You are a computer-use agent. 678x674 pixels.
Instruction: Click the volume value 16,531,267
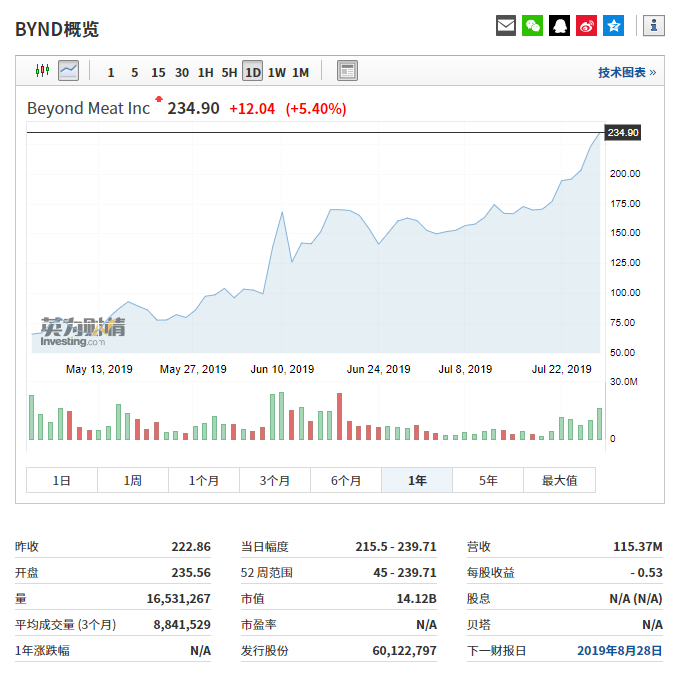pyautogui.click(x=178, y=598)
